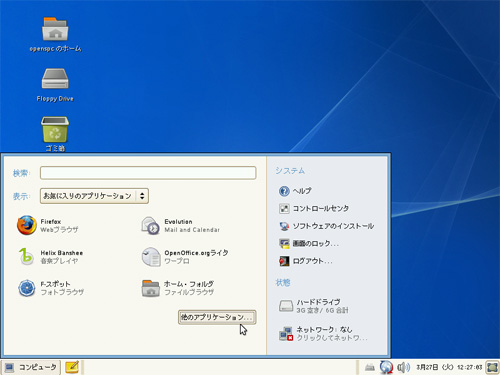Open the volume speaker icon

tap(403, 367)
